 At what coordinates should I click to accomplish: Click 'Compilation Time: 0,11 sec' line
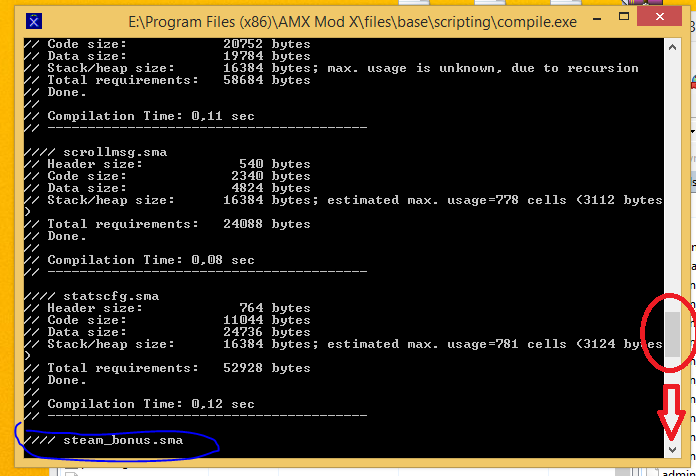pos(139,116)
